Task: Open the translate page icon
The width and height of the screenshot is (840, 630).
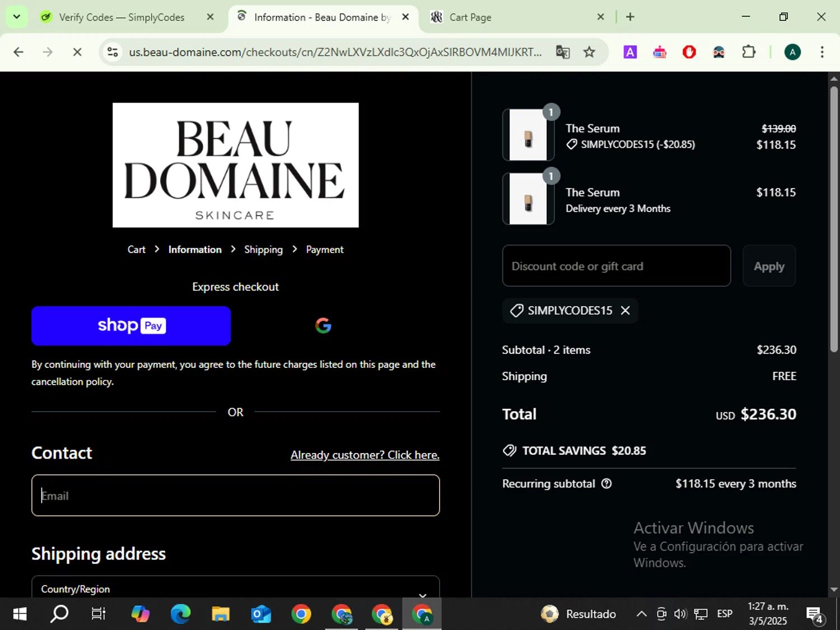Action: pyautogui.click(x=563, y=52)
